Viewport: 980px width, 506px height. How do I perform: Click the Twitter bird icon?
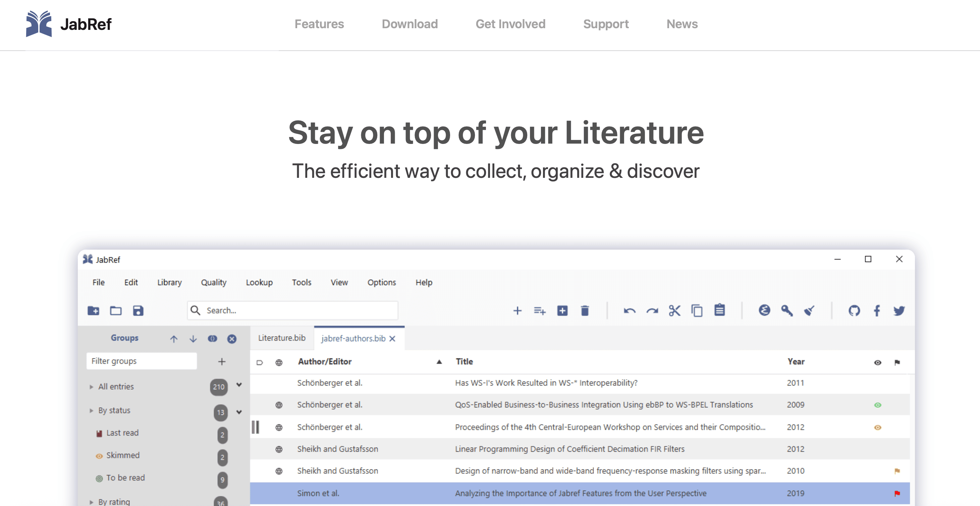pos(899,311)
